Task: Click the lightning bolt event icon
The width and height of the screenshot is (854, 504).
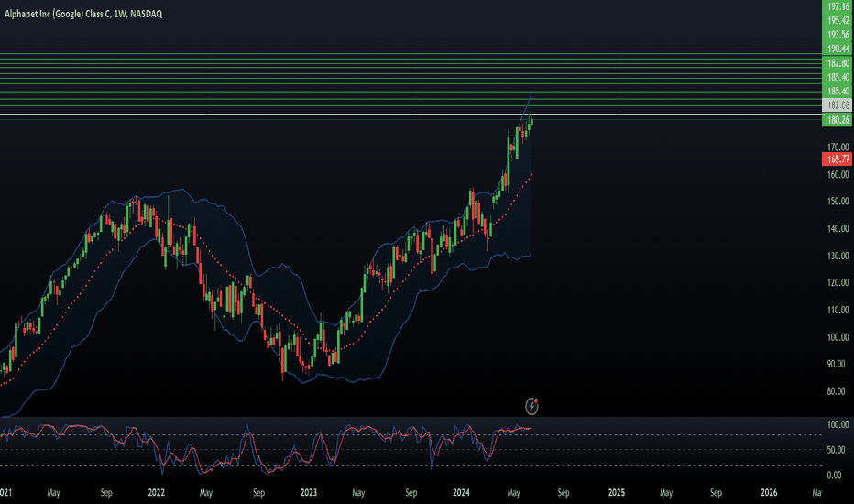Action: (x=531, y=406)
